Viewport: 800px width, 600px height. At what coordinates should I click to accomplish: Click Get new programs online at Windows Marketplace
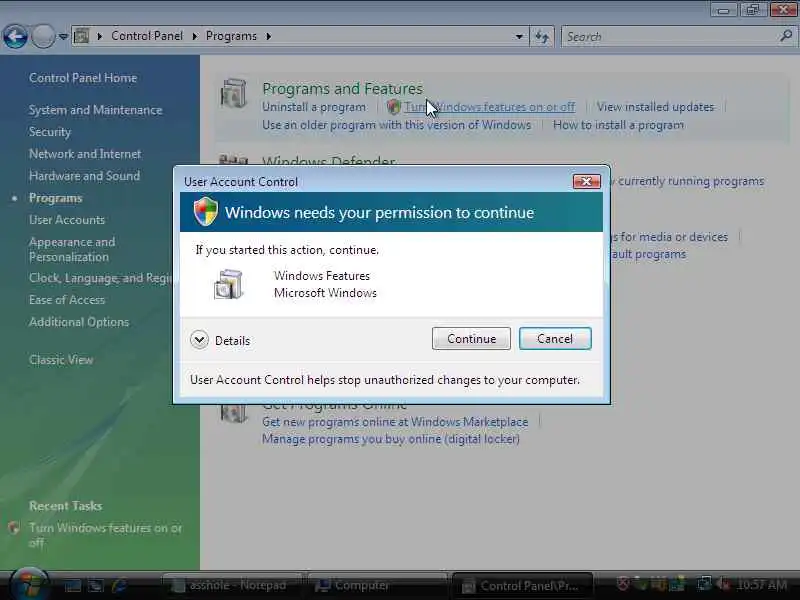click(x=395, y=422)
